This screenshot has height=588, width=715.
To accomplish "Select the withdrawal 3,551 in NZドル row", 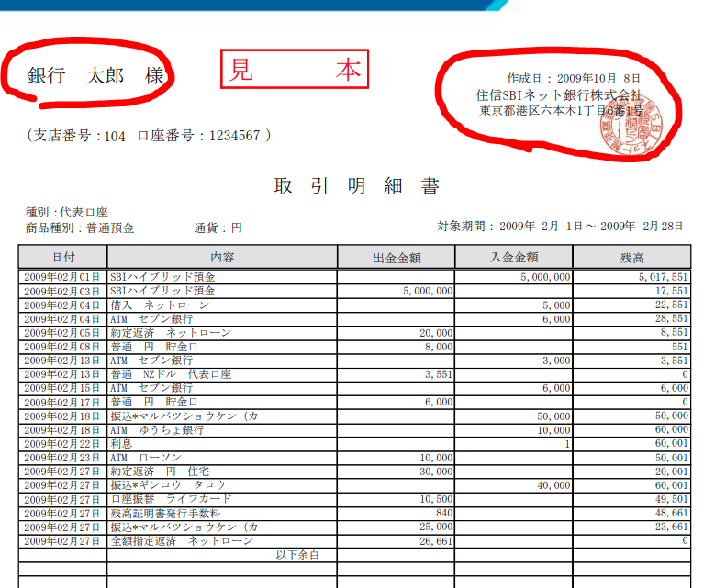I will pos(439,374).
